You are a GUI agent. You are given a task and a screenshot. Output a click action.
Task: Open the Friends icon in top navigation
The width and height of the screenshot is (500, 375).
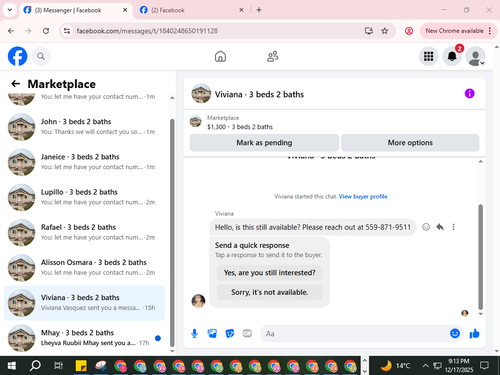273,56
